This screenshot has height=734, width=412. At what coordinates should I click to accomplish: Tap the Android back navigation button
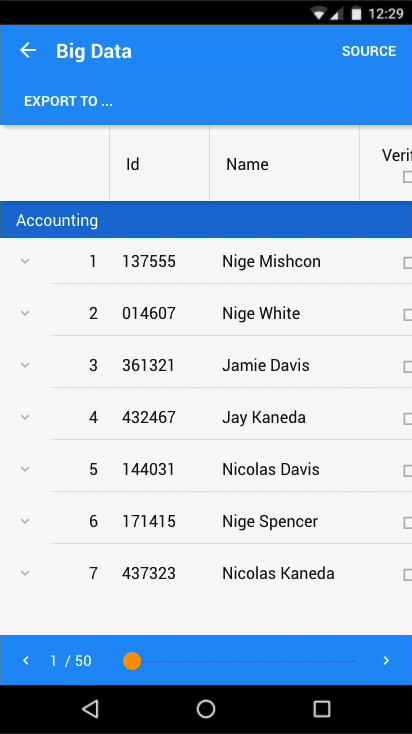click(90, 709)
